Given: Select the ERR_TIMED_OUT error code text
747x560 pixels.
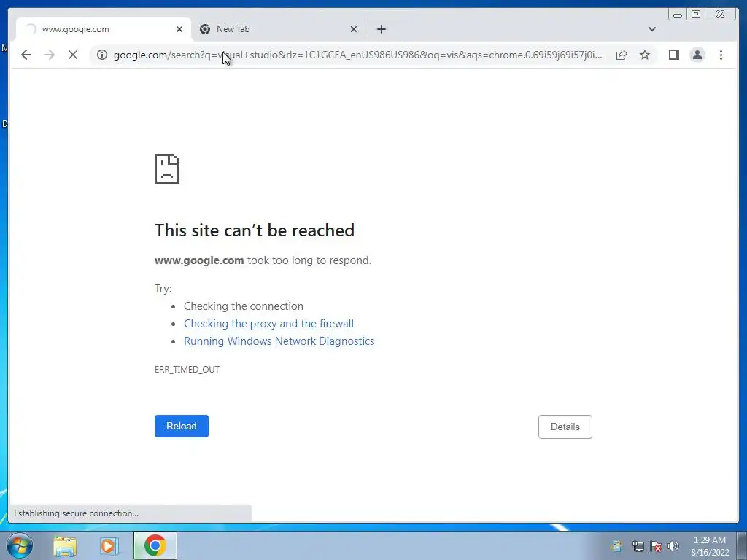Looking at the screenshot, I should pyautogui.click(x=187, y=370).
